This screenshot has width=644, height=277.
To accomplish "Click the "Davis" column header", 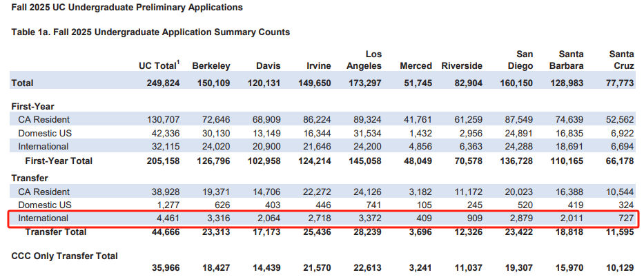I will 269,66.
